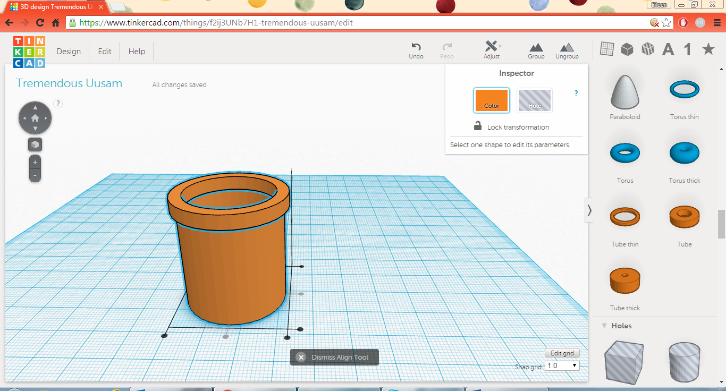Open the Edit menu
The width and height of the screenshot is (726, 391).
105,51
